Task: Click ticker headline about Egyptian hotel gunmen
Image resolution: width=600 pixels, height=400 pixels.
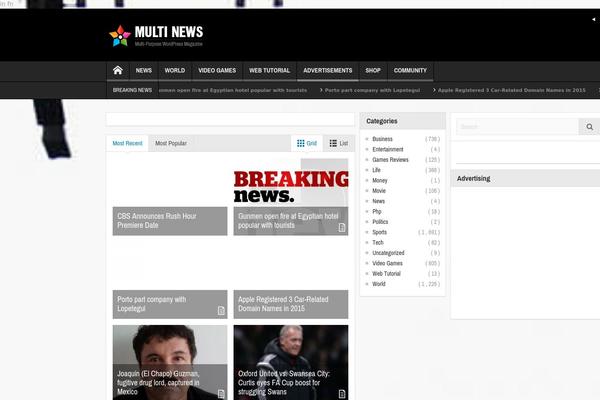Action: coord(233,90)
